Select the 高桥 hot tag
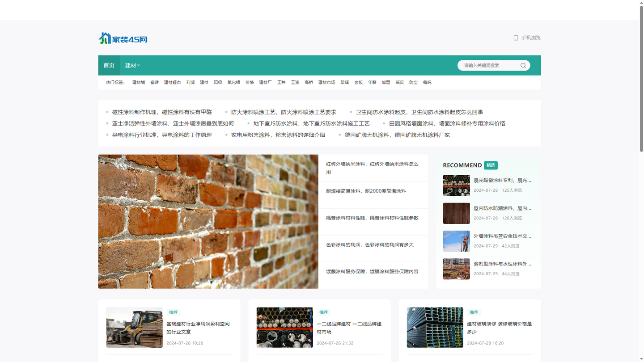Screen dimensions: 644x362 (x=309, y=82)
